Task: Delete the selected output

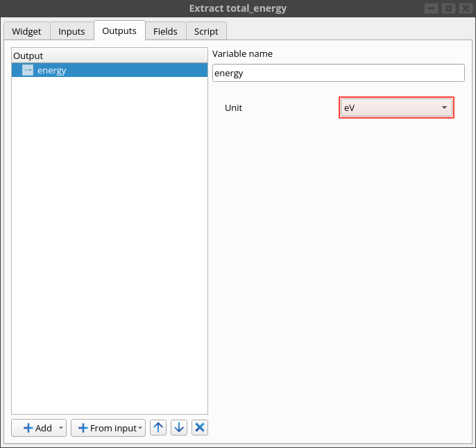Action: point(199,428)
